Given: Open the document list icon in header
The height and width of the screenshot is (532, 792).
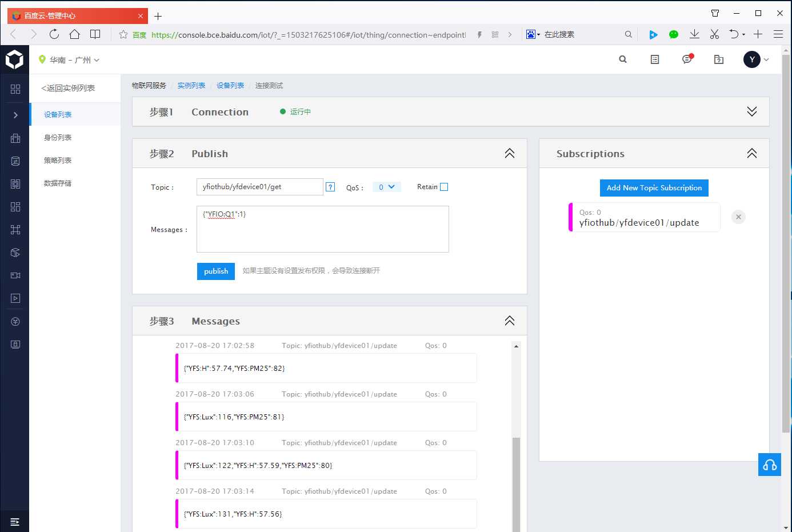Looking at the screenshot, I should tap(655, 59).
